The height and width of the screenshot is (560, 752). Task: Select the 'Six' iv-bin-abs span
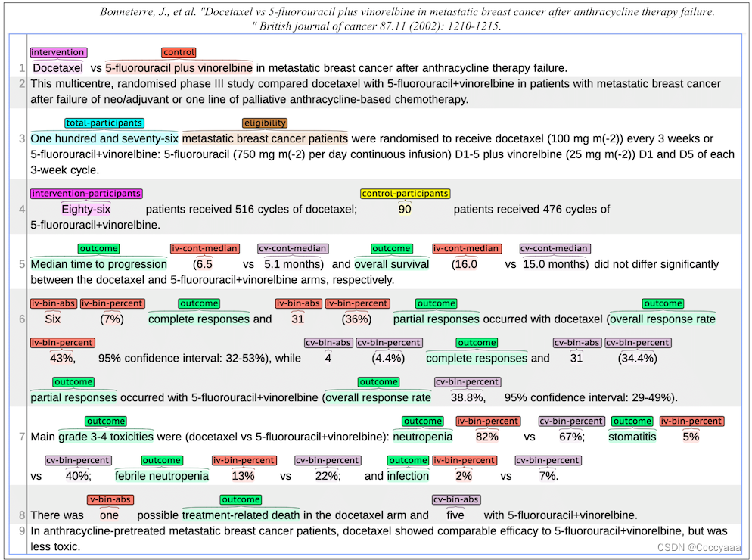coord(53,319)
